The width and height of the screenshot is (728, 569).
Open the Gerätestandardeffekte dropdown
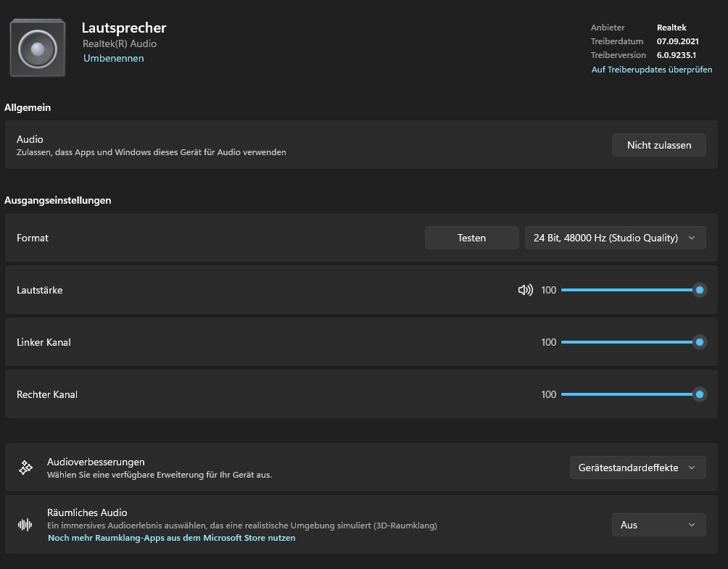tap(637, 468)
